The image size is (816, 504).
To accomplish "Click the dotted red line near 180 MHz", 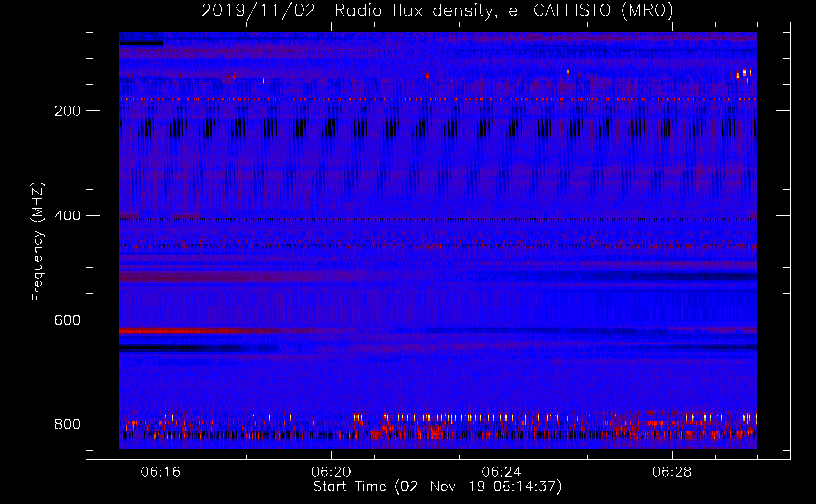I will pyautogui.click(x=438, y=100).
